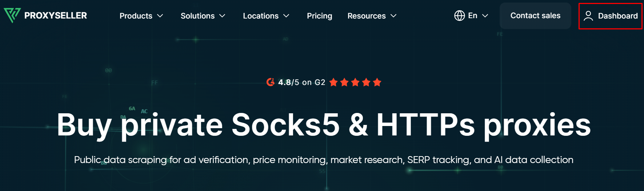Click the G2 logo icon
Screen dimensions: 644x191
click(271, 82)
